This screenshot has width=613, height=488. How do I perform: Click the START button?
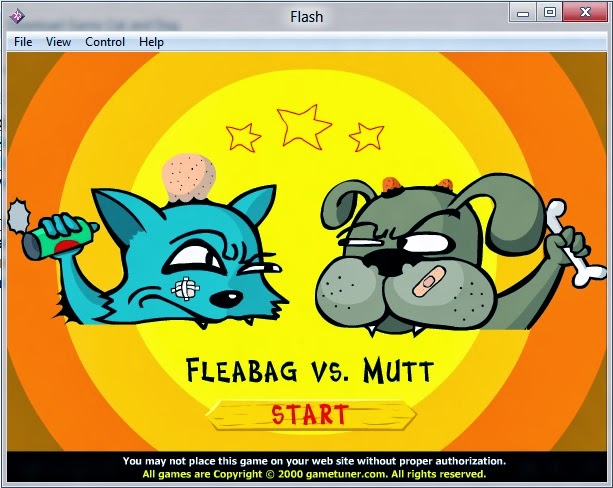(311, 415)
